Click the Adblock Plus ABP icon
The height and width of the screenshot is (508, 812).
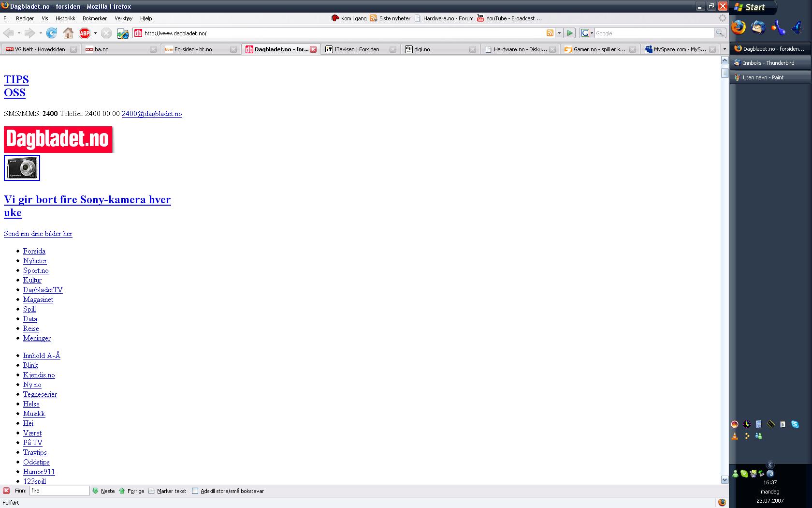tap(85, 33)
